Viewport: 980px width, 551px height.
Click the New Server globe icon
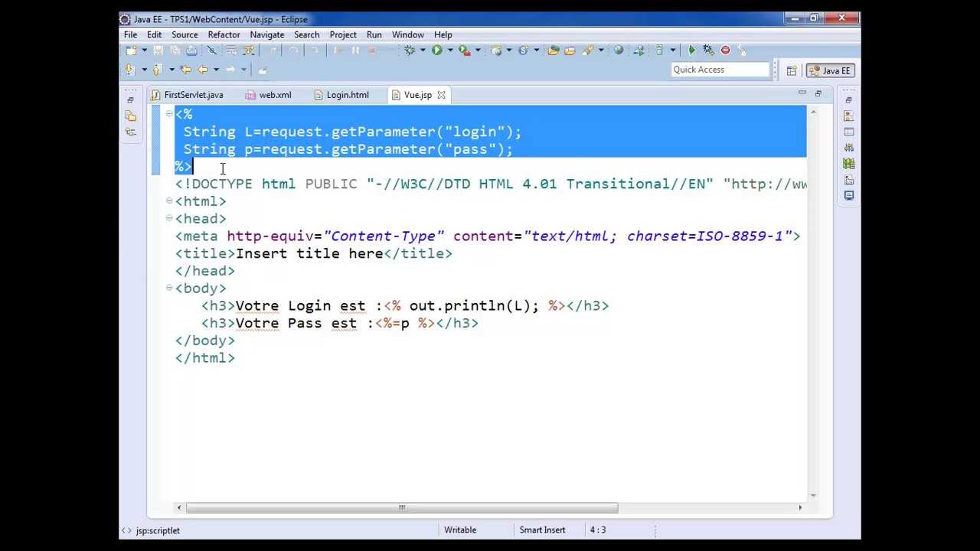(x=496, y=51)
